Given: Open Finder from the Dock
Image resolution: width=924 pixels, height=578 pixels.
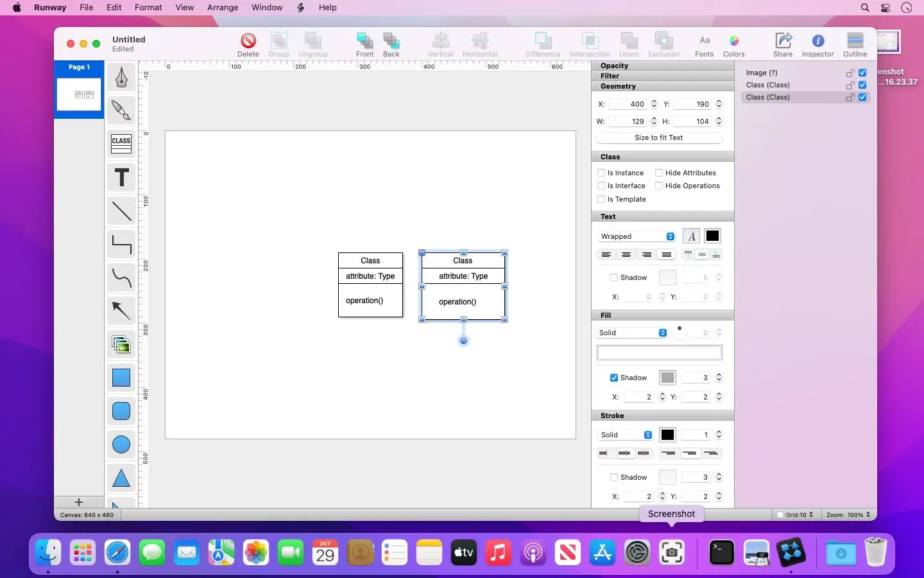Looking at the screenshot, I should pyautogui.click(x=48, y=552).
